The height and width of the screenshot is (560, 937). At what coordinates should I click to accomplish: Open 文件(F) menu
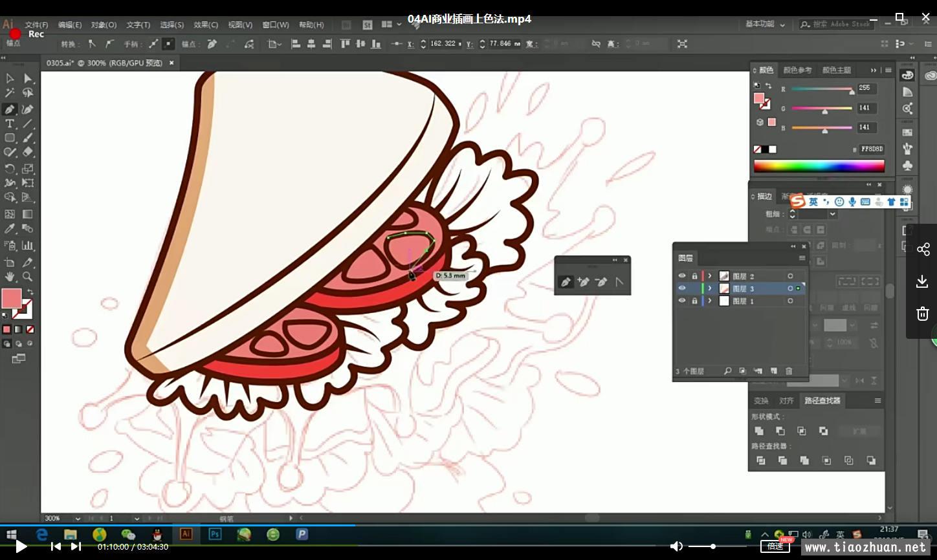tap(36, 25)
